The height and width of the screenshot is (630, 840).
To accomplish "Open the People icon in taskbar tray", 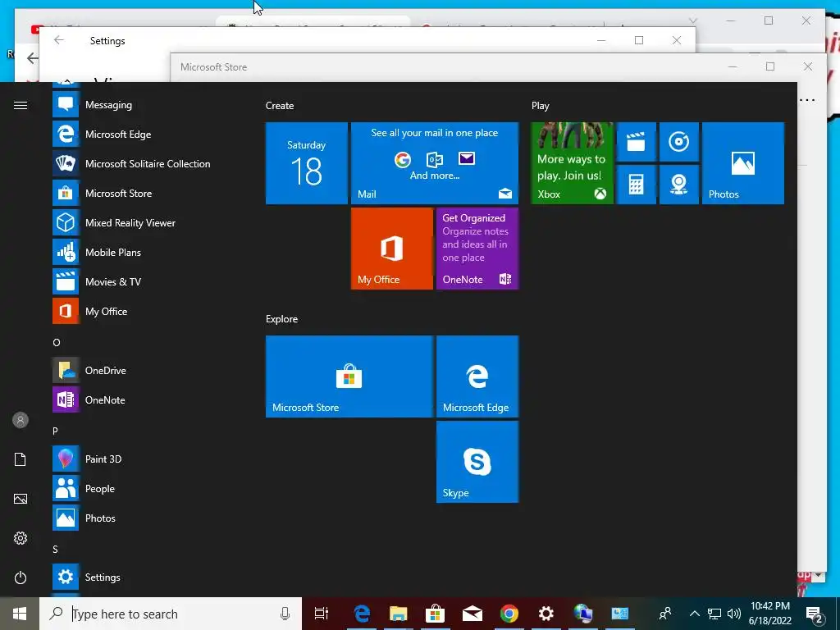I will (x=665, y=614).
